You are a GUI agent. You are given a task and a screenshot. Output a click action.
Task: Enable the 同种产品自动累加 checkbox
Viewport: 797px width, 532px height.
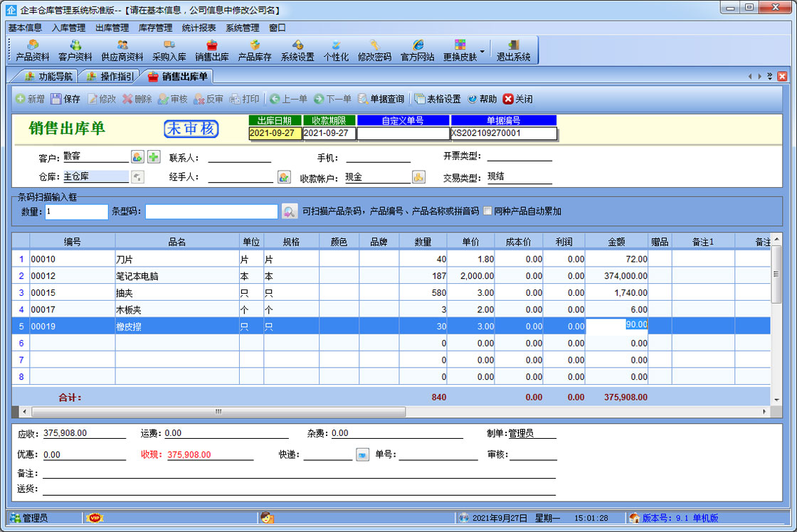point(487,211)
